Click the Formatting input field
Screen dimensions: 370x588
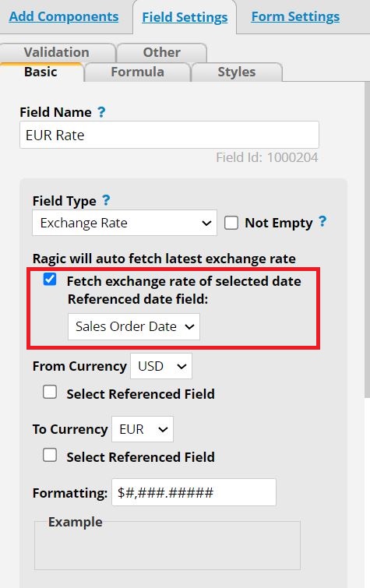click(194, 492)
